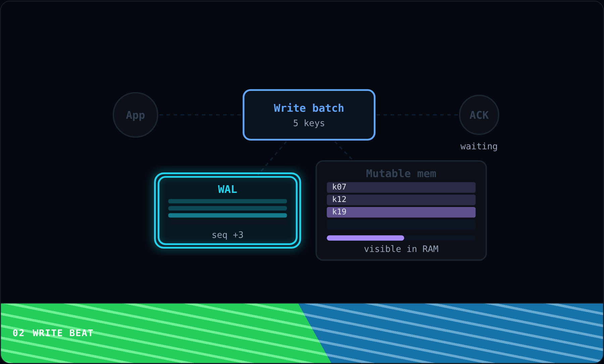Viewport: 604px width, 364px height.
Task: Click the '02 WRITE BEAT' label
Action: click(53, 333)
